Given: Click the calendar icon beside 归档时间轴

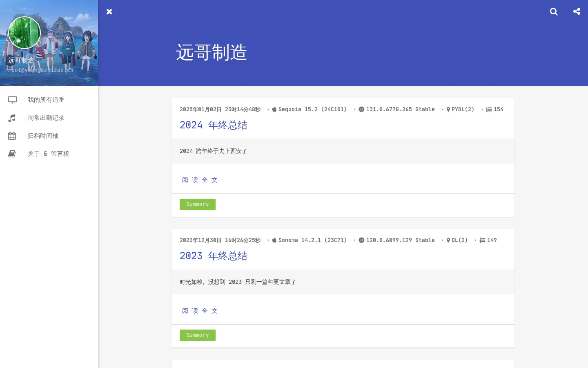Looking at the screenshot, I should coord(12,136).
